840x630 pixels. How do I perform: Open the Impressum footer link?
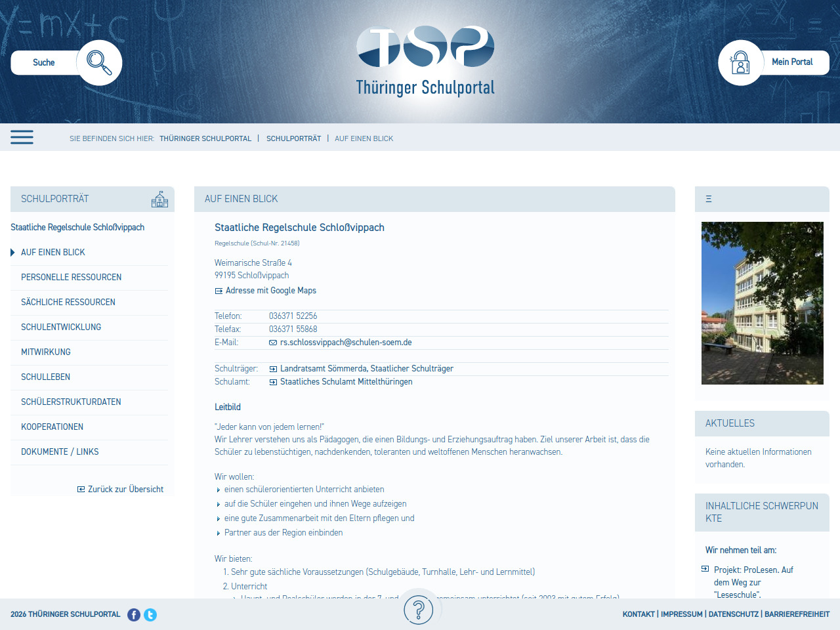681,614
